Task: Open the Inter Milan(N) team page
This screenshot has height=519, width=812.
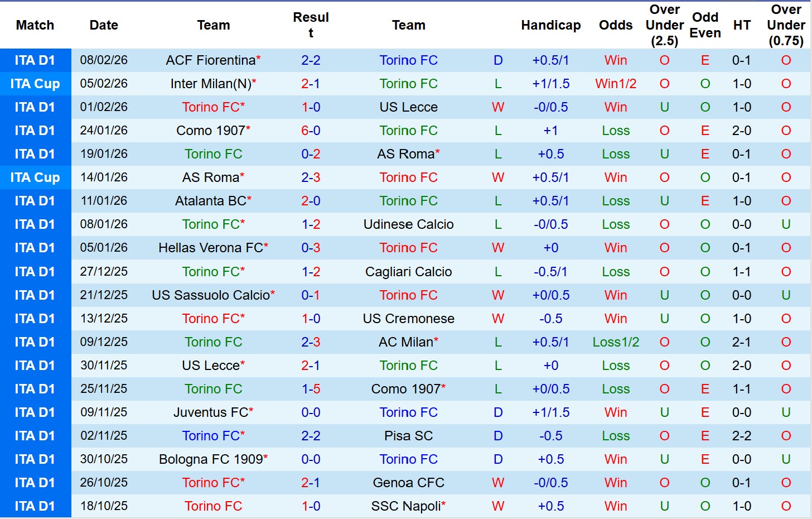Action: pos(211,84)
